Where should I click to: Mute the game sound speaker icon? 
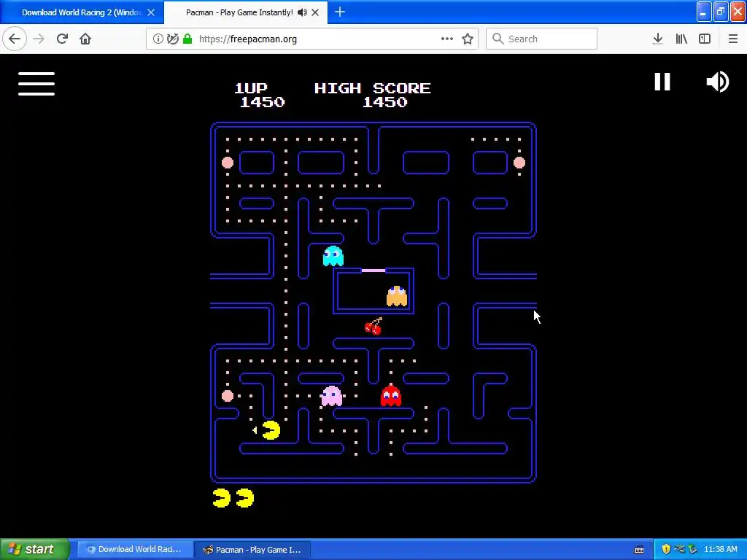tap(718, 82)
